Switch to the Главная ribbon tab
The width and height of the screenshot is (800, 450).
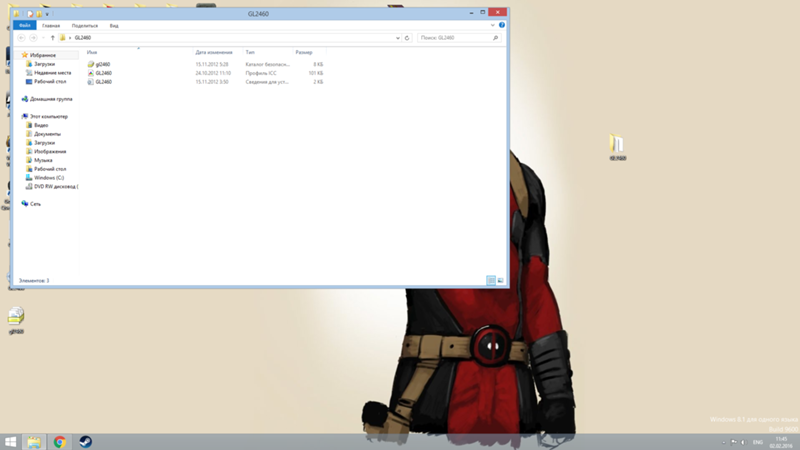[x=51, y=26]
